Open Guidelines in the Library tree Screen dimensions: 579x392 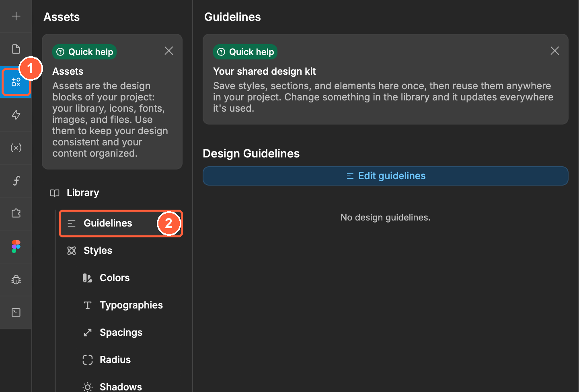point(121,223)
